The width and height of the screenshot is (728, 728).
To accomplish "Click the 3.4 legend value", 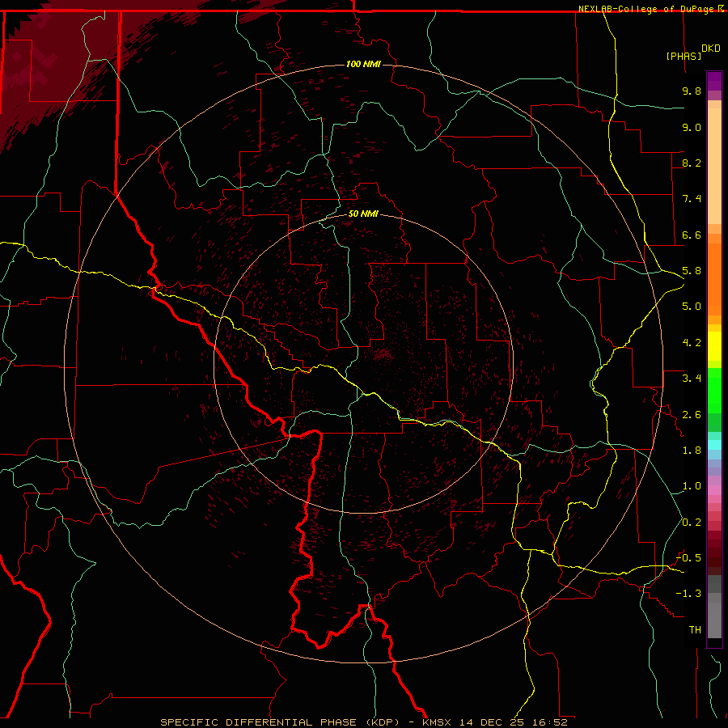I will pyautogui.click(x=692, y=379).
